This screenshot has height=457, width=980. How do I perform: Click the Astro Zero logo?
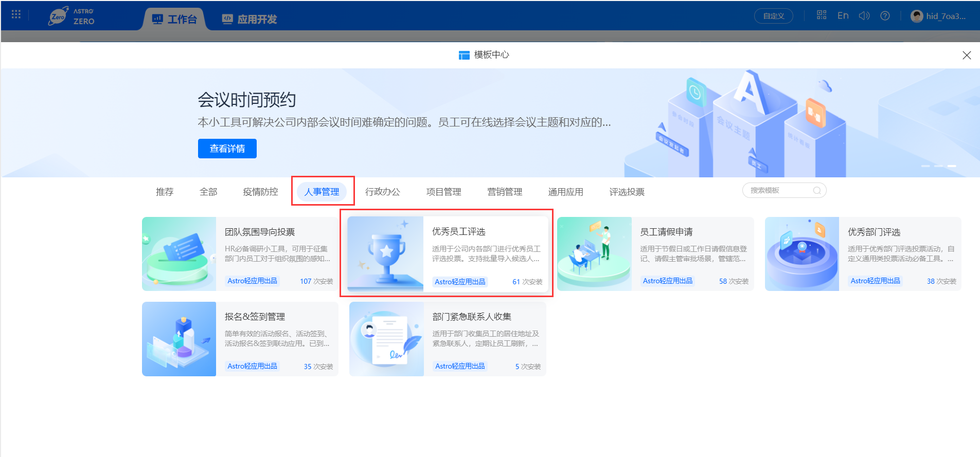pyautogui.click(x=72, y=16)
